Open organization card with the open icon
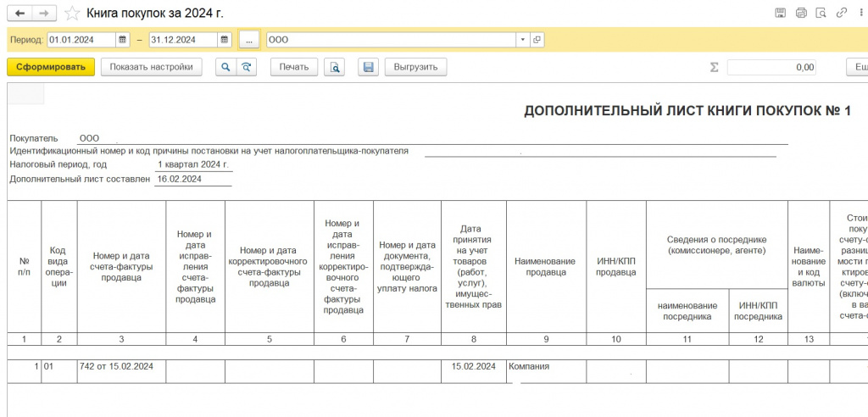This screenshot has height=417, width=868. [537, 40]
